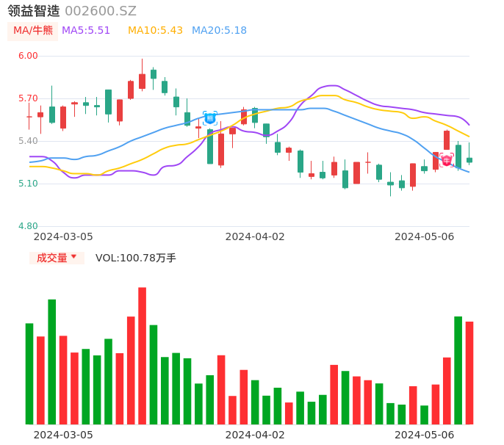504x445 pixels.
Task: Click the 5.40 price axis label
Action: 28,141
